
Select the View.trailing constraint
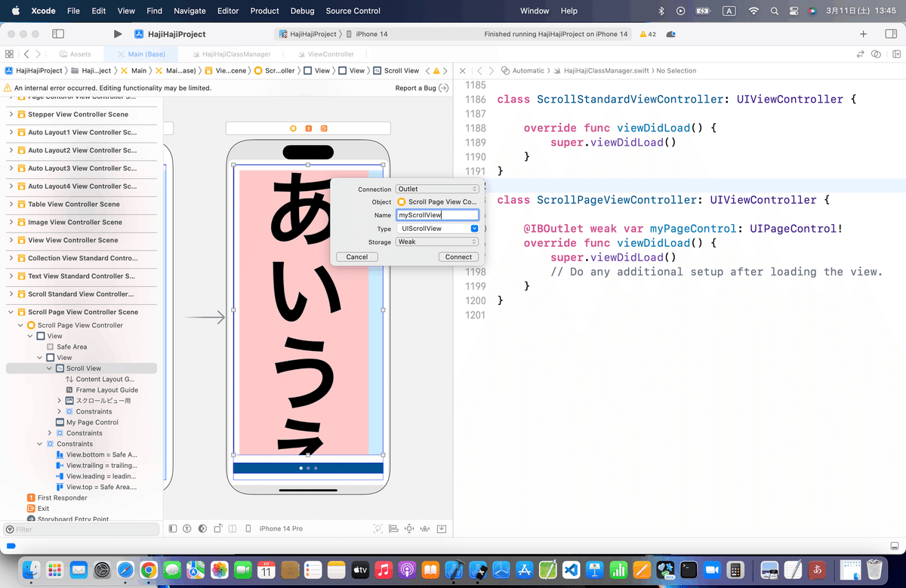[97, 466]
